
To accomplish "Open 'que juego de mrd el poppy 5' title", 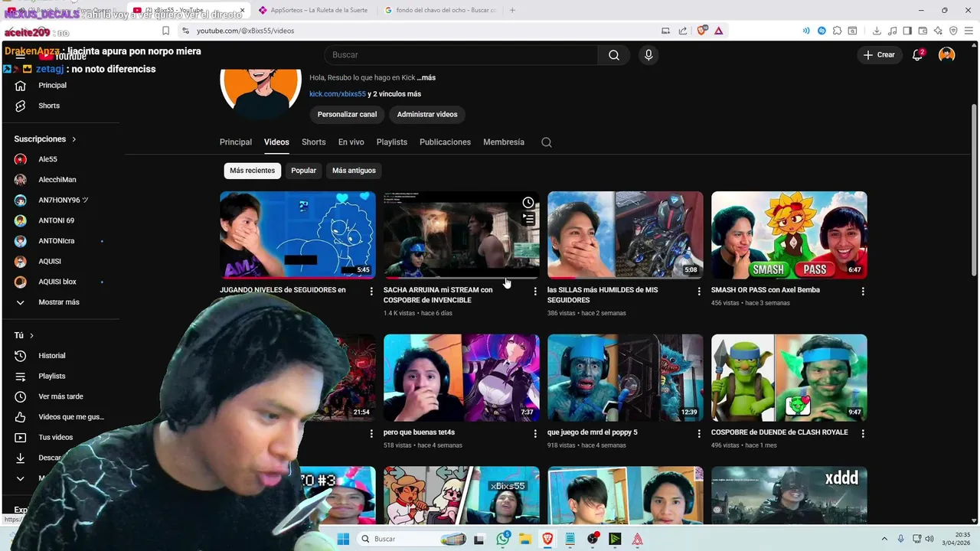I will (593, 432).
